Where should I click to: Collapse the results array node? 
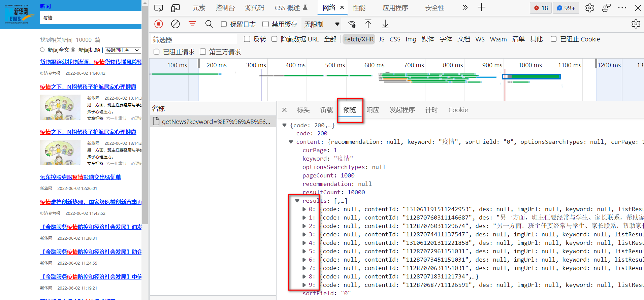click(297, 201)
